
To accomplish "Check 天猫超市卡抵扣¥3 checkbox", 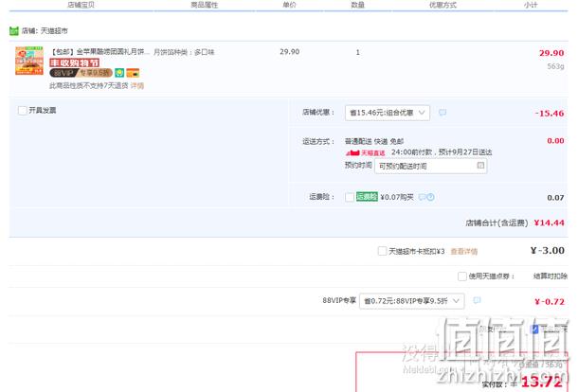I will click(x=382, y=251).
